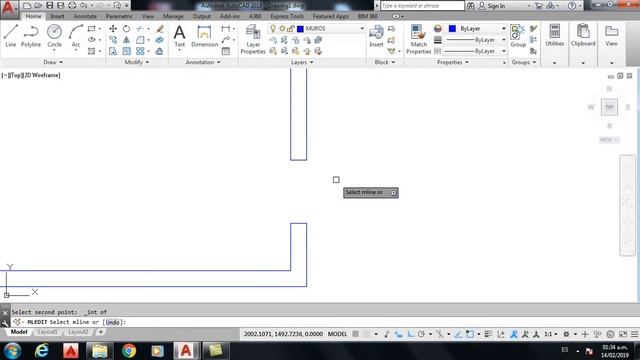Viewport: 640px width, 360px height.
Task: Click the Rotate tool icon
Action: [x=127, y=29]
